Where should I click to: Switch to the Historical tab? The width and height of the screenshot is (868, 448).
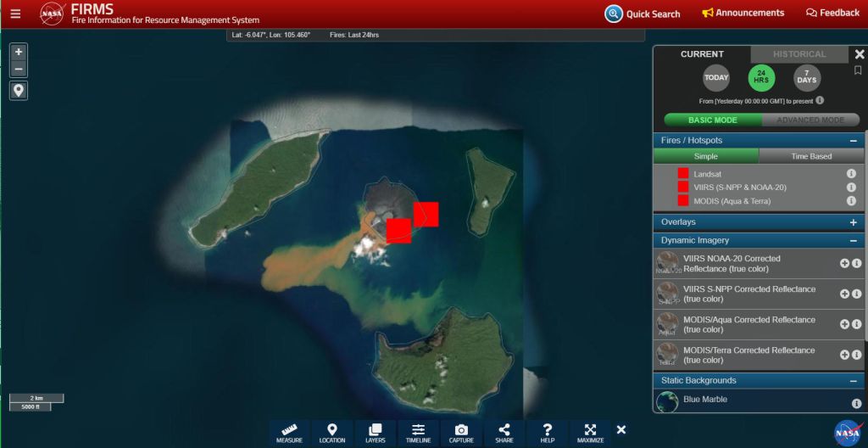tap(798, 54)
